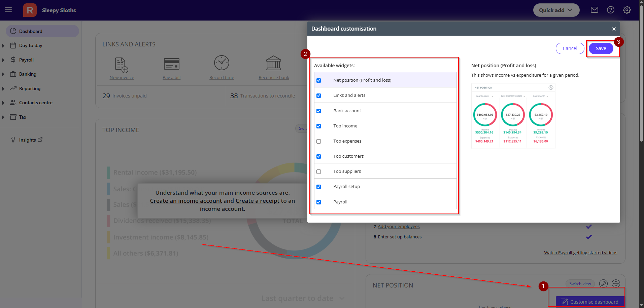Click the Net position wrench settings icon

pyautogui.click(x=603, y=283)
